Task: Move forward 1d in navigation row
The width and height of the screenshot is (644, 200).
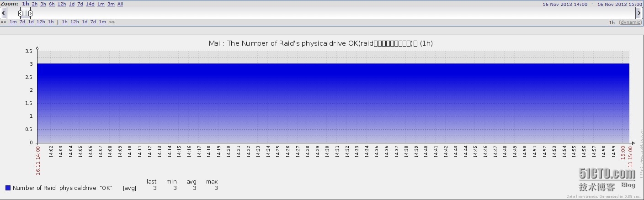Action: pyautogui.click(x=85, y=22)
